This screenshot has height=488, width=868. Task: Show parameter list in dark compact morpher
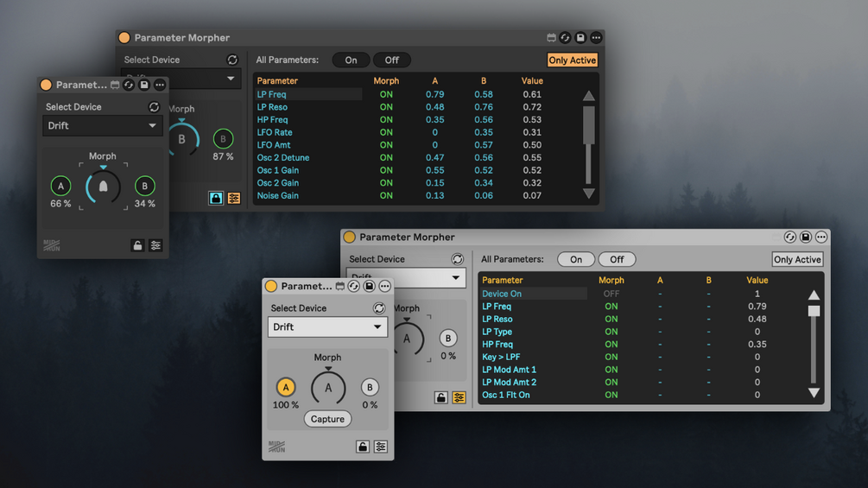point(155,245)
